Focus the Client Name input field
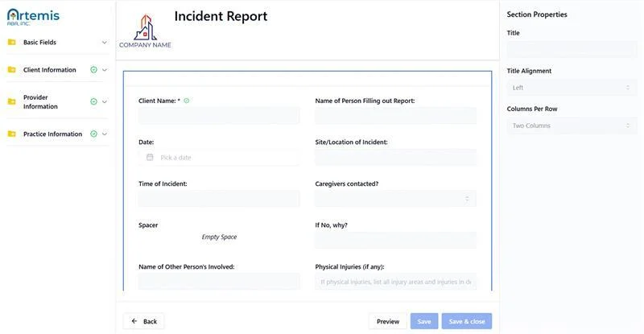 pos(219,116)
